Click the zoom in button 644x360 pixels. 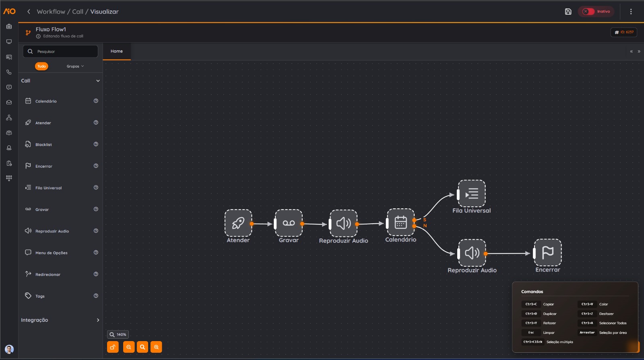point(156,347)
